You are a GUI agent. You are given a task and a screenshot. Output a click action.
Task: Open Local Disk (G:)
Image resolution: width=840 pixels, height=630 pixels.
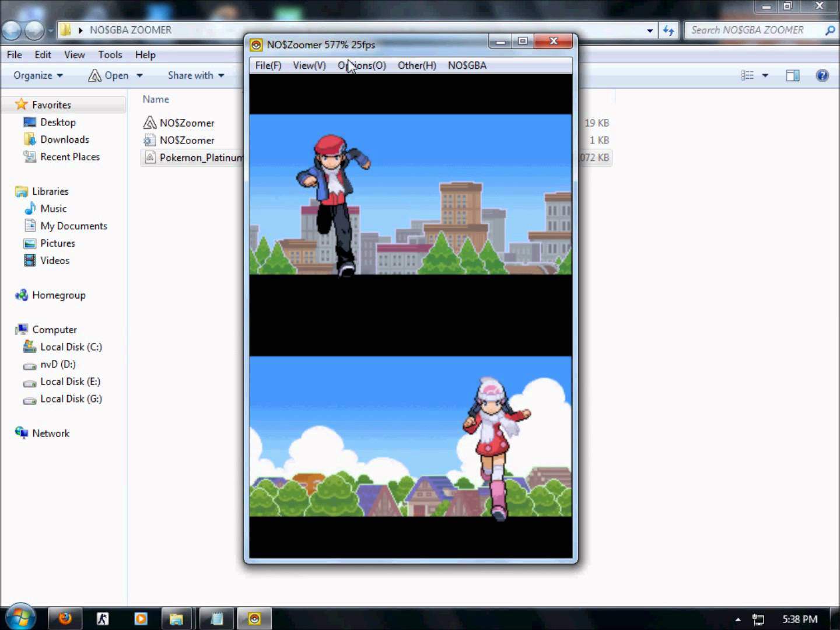click(x=71, y=399)
